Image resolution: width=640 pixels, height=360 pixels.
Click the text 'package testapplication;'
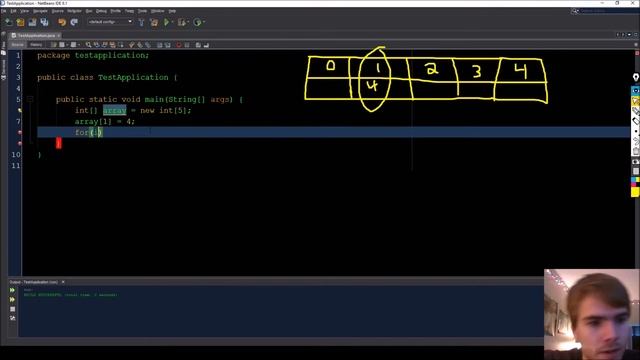[93, 56]
